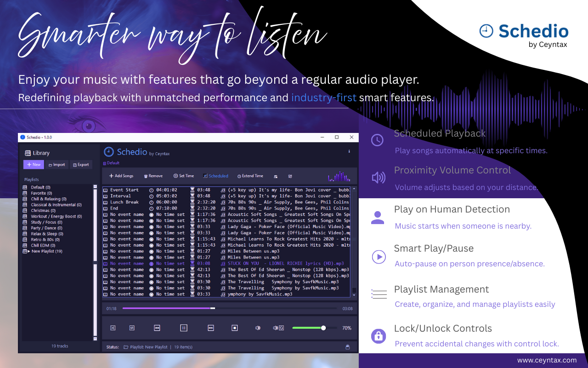Screen dimensions: 588x368
Task: Select the radio dot of the STUCK ON YOU row
Action: click(x=152, y=264)
